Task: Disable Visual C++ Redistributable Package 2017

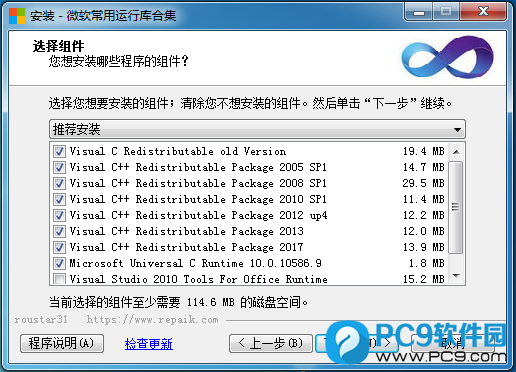Action: (x=59, y=247)
